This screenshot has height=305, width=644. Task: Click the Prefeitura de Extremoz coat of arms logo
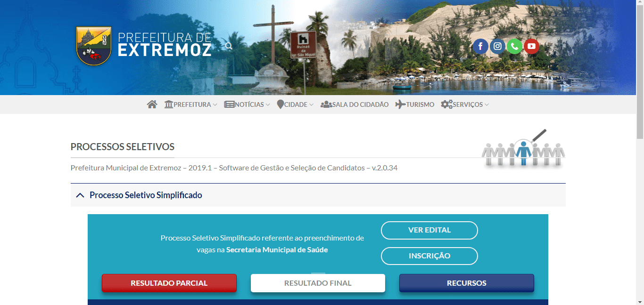pyautogui.click(x=94, y=46)
